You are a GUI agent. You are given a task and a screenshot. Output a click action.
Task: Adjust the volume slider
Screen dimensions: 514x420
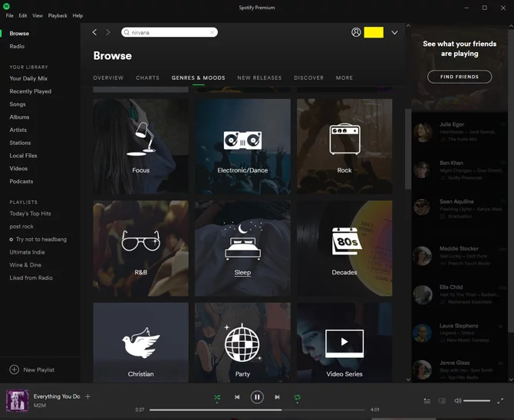point(476,401)
